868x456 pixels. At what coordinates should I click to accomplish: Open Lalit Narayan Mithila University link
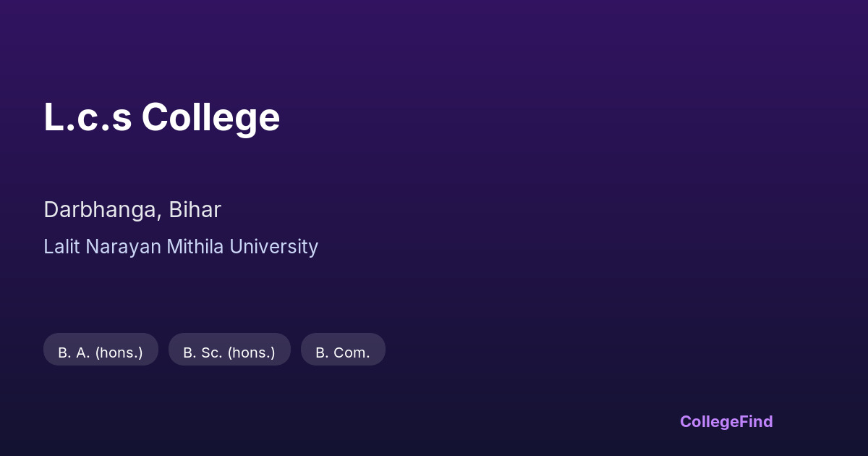pyautogui.click(x=181, y=247)
